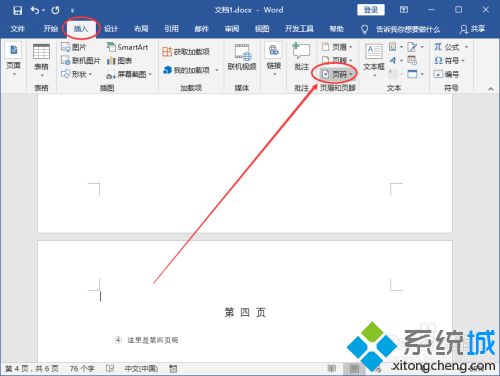
Task: Click the macro recording status bar icon
Action: 173,369
